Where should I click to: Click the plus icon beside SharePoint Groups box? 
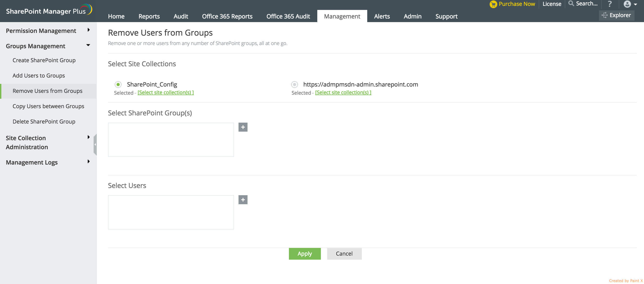point(243,127)
